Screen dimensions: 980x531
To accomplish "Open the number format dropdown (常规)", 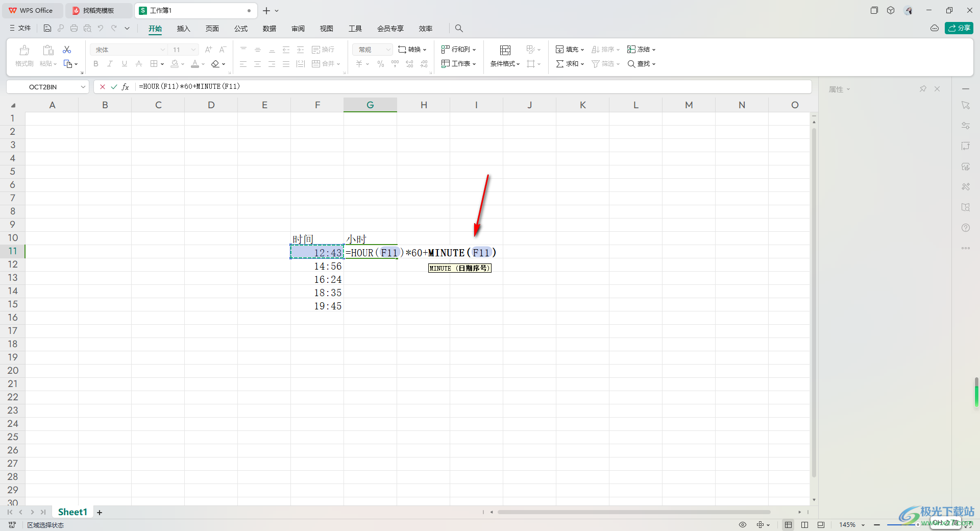I will point(388,50).
